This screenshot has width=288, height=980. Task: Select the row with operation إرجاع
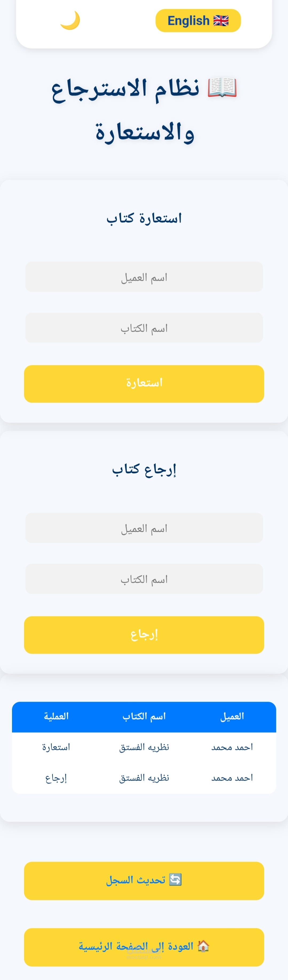coord(144,778)
